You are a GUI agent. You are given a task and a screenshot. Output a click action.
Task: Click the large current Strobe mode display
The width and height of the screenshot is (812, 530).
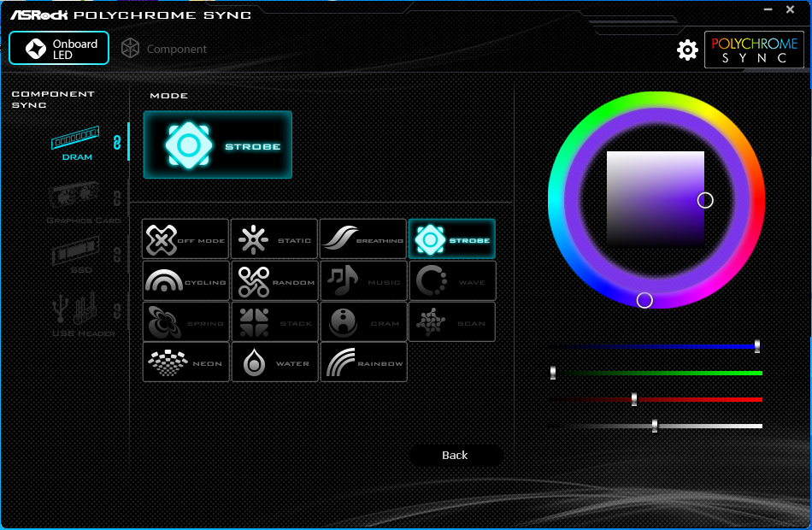click(x=217, y=145)
